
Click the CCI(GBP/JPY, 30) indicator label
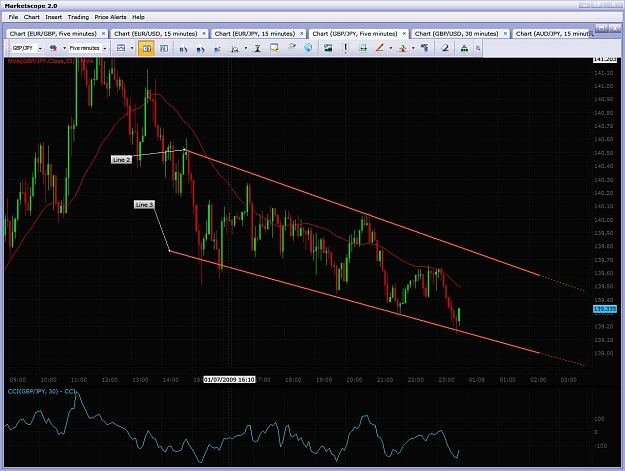pos(42,392)
